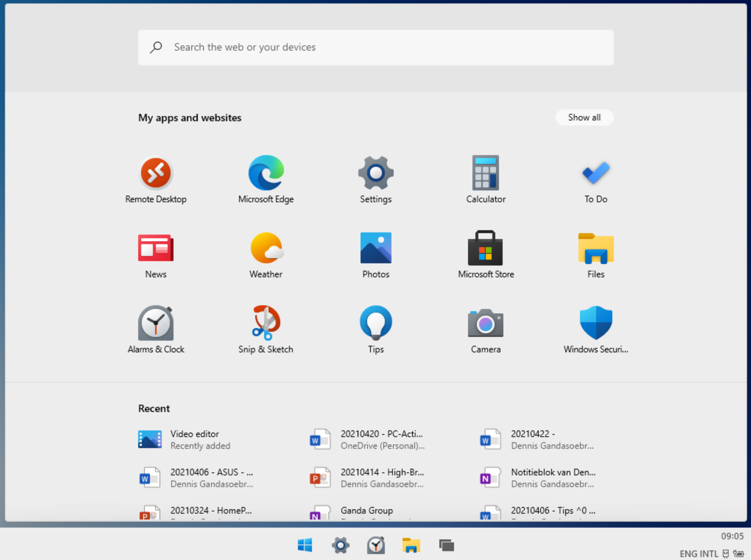Focus the Search the web or your devices box

(x=376, y=48)
